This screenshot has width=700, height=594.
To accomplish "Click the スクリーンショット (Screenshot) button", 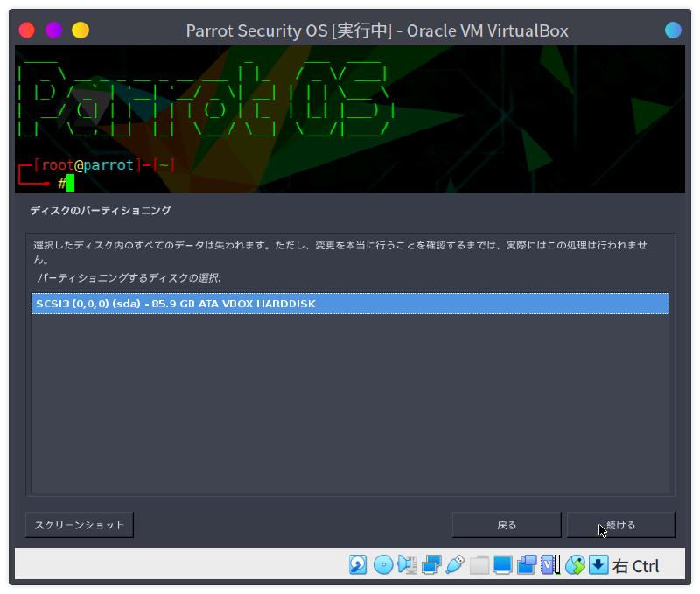I will pyautogui.click(x=79, y=524).
